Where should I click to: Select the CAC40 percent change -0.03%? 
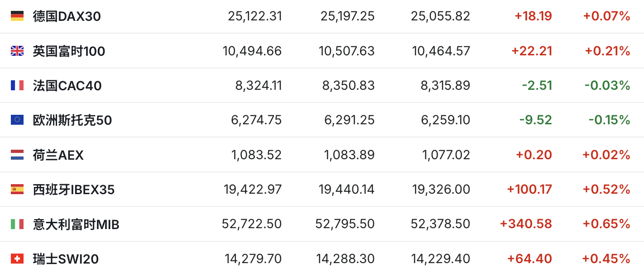(607, 85)
